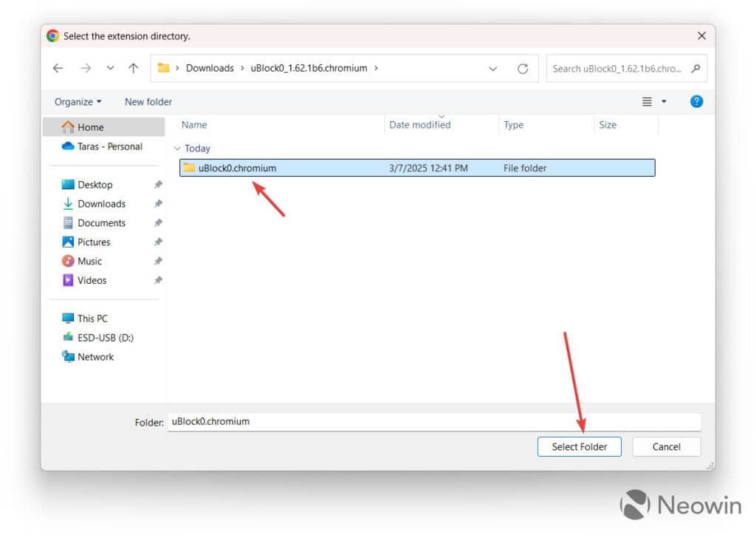Expand chevron before Downloads breadcrumb
This screenshot has width=756, height=535.
177,68
